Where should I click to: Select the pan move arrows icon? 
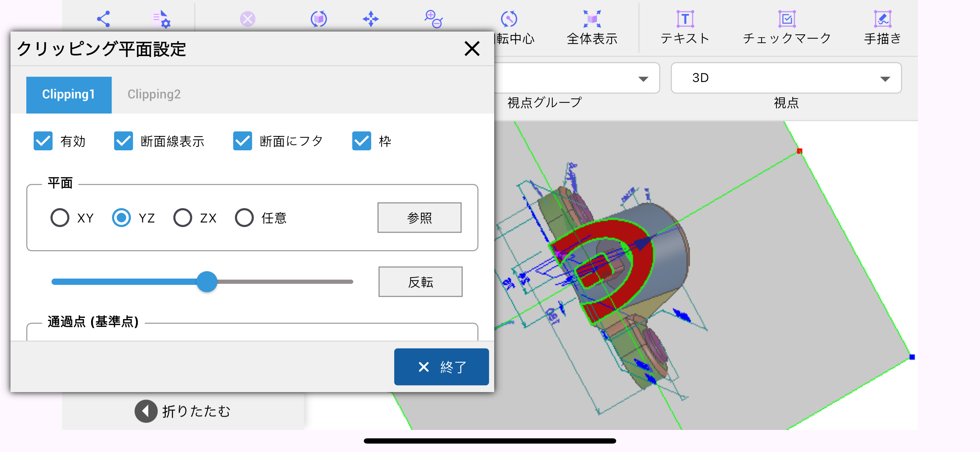370,19
